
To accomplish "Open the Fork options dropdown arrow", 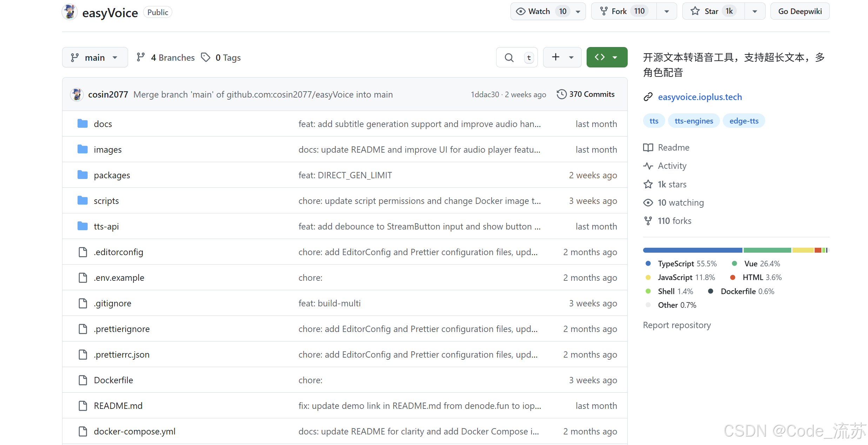I will pos(667,11).
